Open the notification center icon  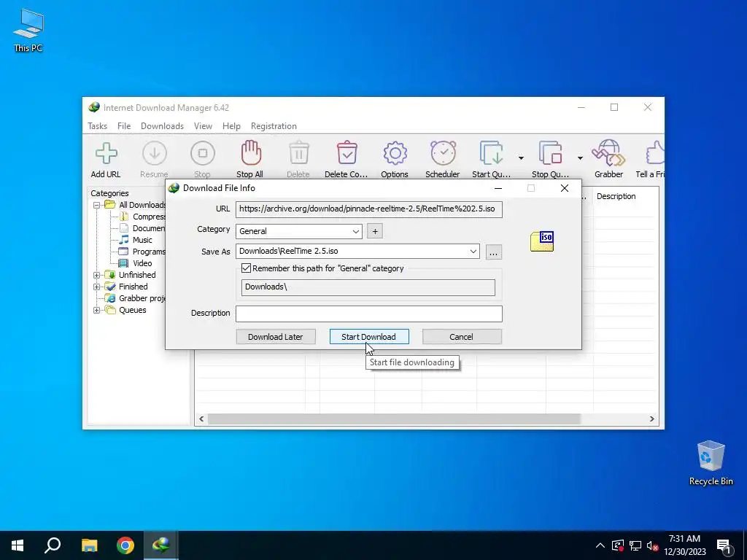pyautogui.click(x=724, y=546)
